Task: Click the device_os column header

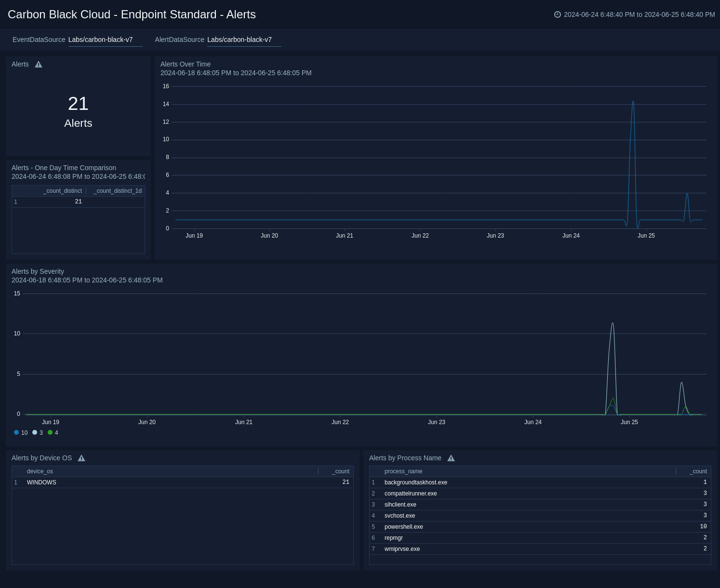Action: [40, 471]
